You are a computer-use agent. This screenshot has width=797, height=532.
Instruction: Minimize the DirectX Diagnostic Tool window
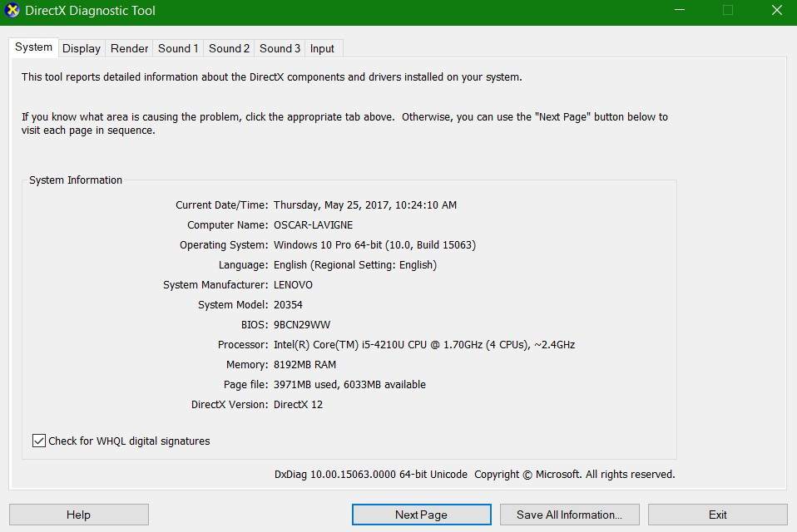(681, 12)
